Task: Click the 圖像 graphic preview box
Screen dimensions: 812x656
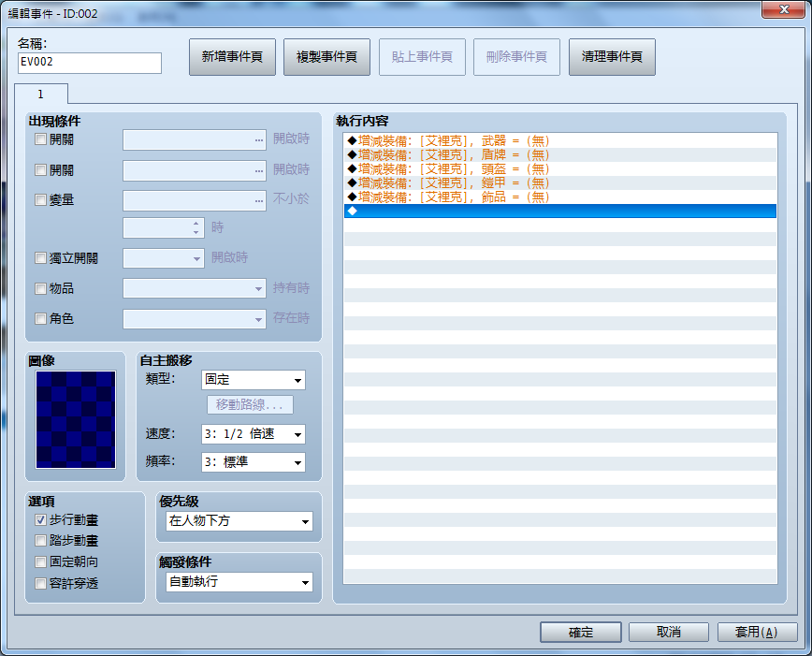Action: click(x=76, y=420)
